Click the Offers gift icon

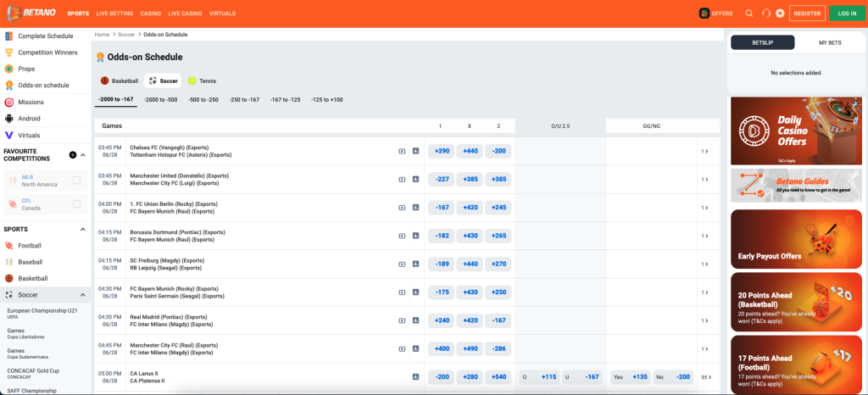coord(704,14)
